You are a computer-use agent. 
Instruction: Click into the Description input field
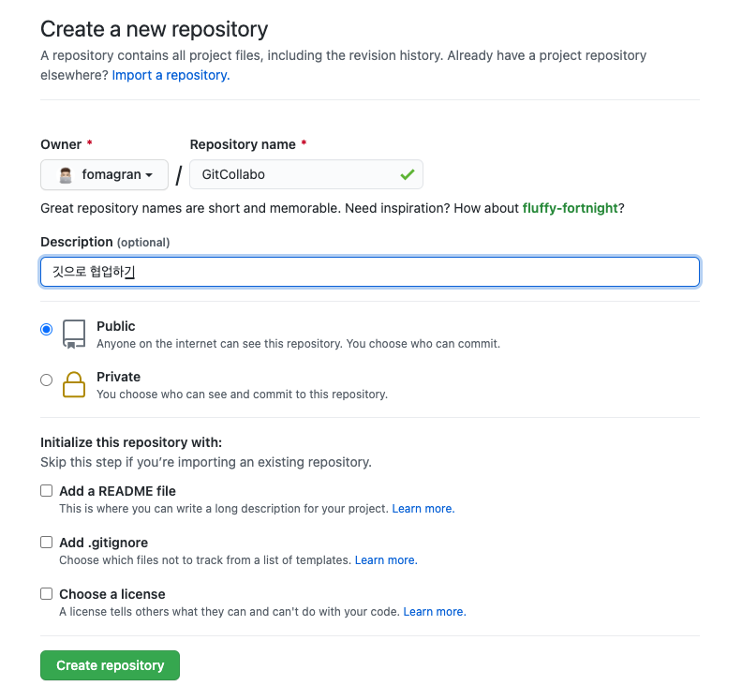click(x=370, y=272)
